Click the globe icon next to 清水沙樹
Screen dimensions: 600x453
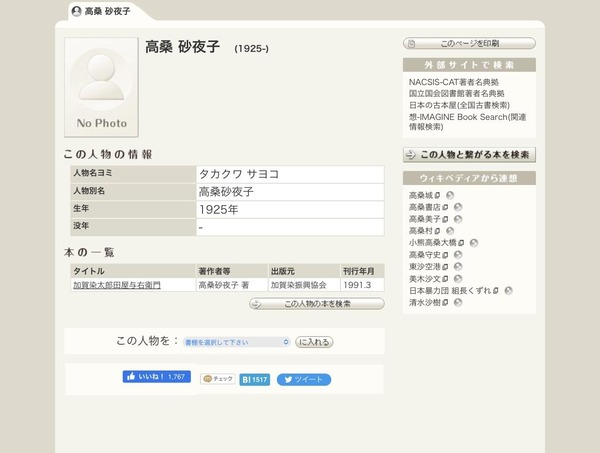[x=458, y=303]
